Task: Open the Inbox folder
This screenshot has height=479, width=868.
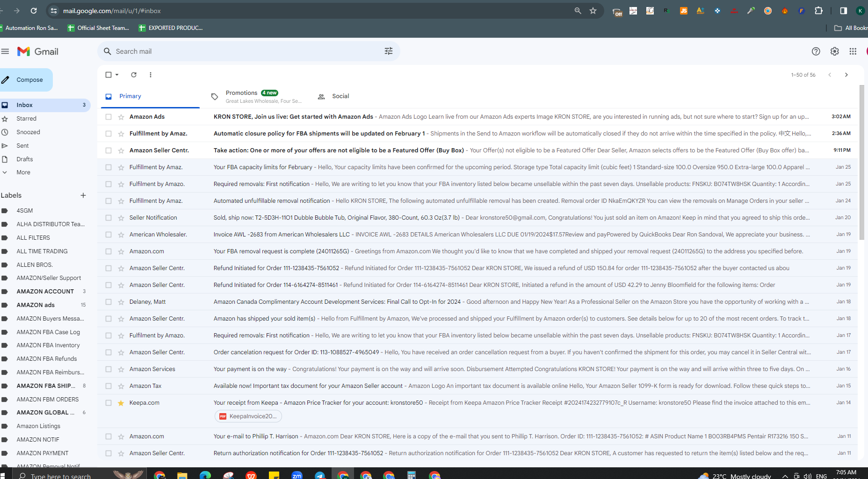Action: tap(45, 105)
